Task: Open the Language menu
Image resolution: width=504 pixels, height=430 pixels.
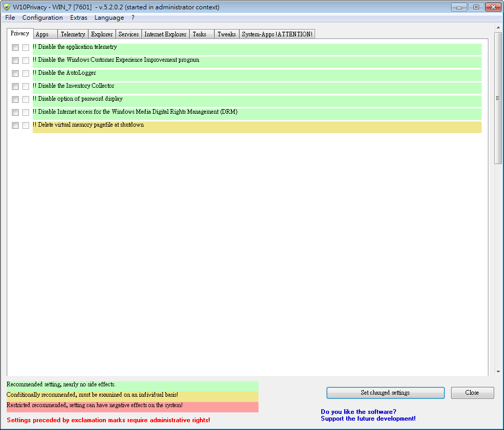Action: 109,17
